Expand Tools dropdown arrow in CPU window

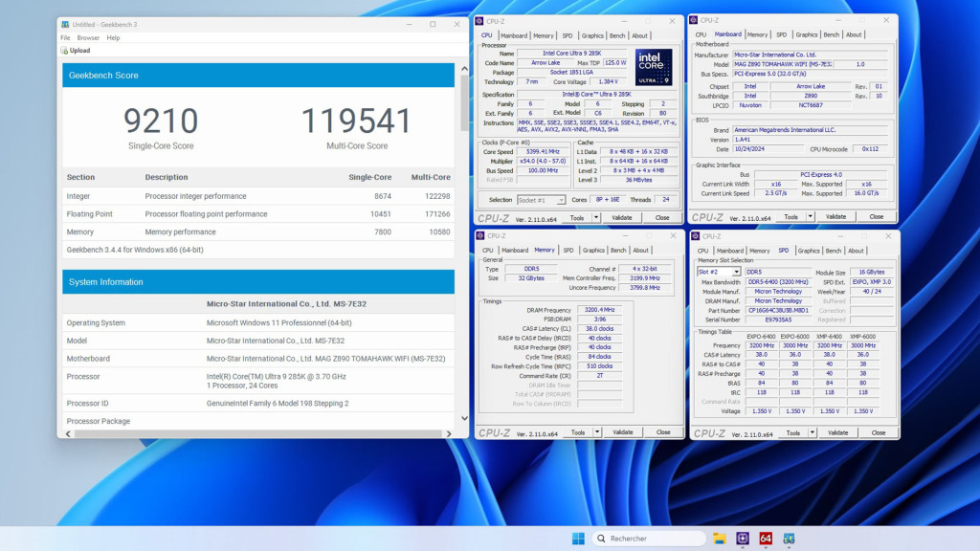pos(596,218)
